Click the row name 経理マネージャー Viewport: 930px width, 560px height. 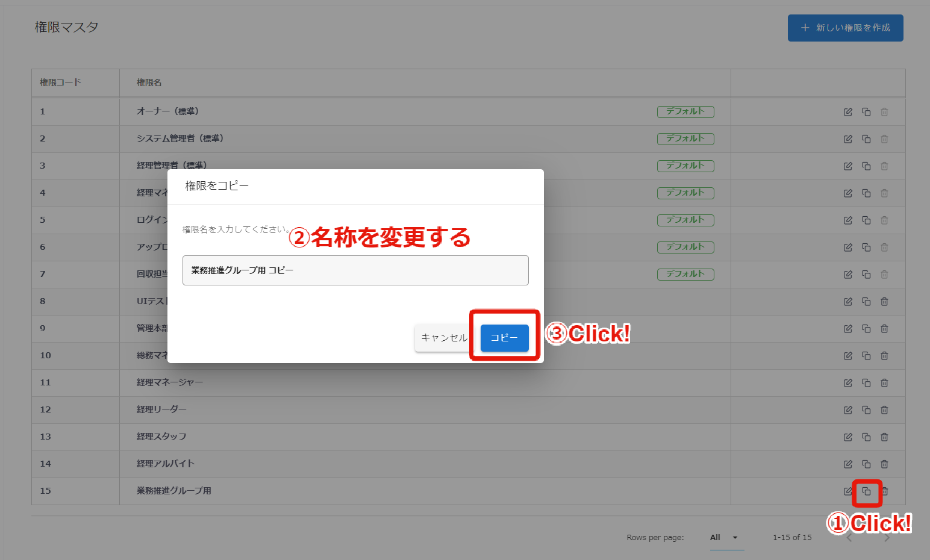pos(170,382)
